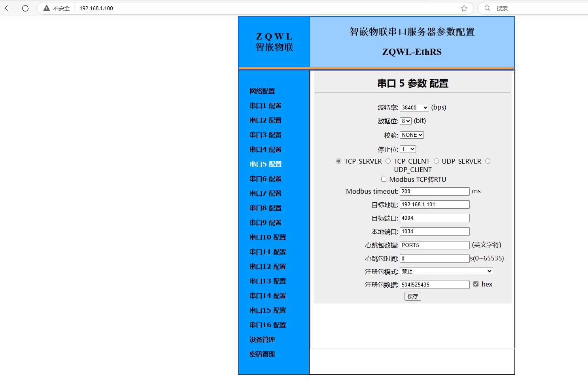This screenshot has width=588, height=379.
Task: Open the 校验 parity dropdown
Action: click(412, 135)
